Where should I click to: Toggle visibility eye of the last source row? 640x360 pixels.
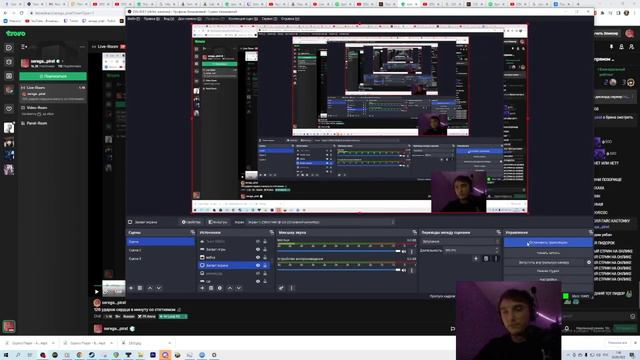click(258, 281)
